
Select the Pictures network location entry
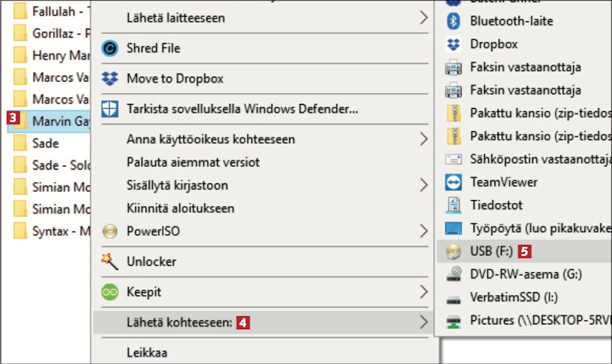pyautogui.click(x=524, y=320)
